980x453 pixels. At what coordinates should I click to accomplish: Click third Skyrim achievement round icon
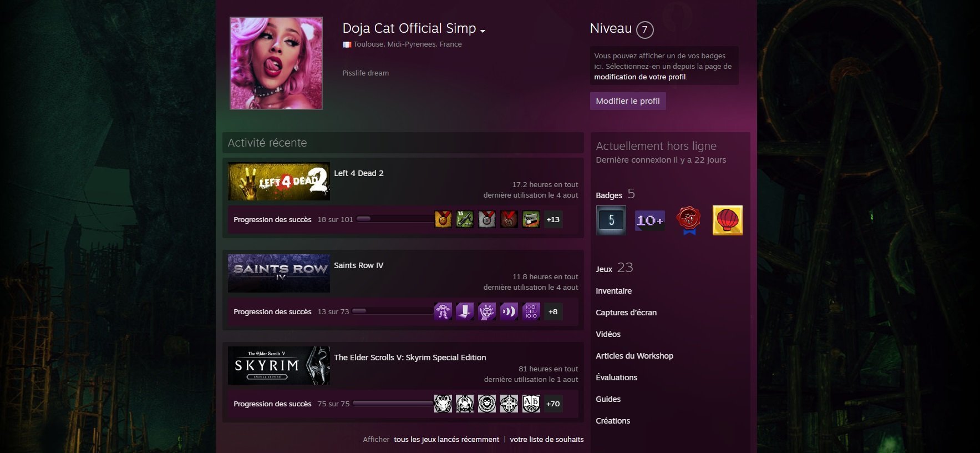tap(487, 404)
